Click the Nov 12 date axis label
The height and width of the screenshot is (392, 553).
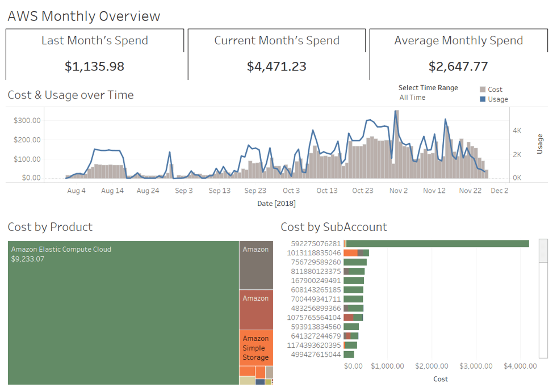434,191
